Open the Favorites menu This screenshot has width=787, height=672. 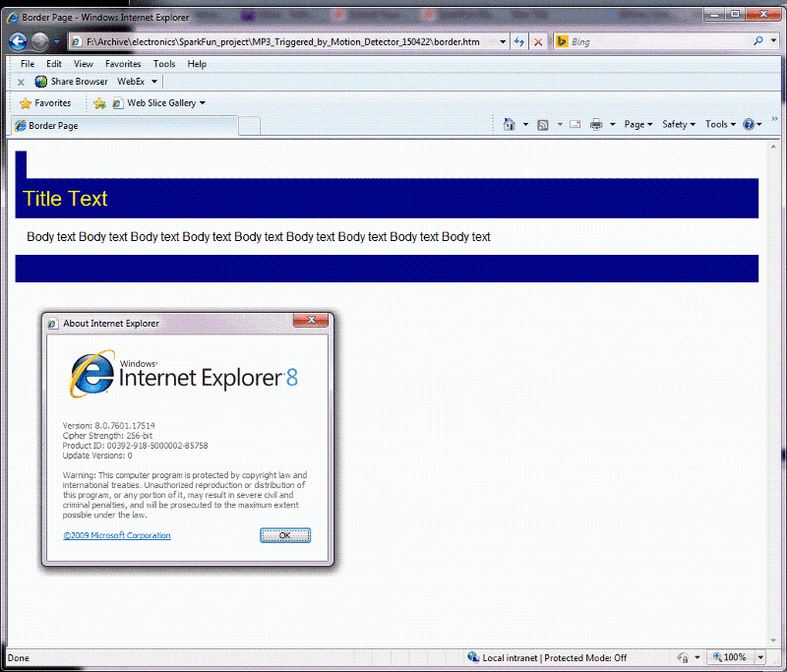[123, 64]
